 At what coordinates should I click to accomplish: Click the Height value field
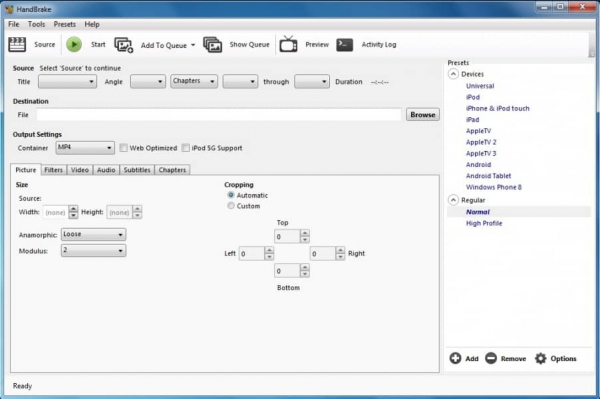119,212
